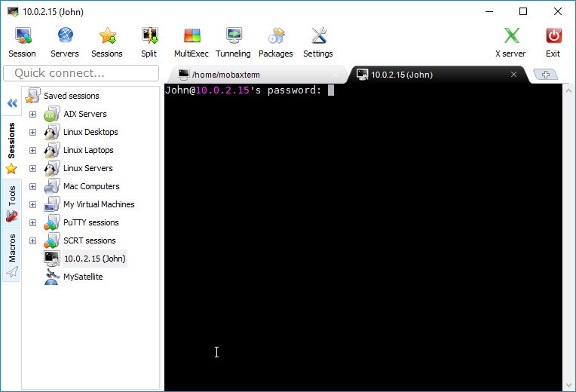Open the Sessions star icon

click(x=107, y=41)
